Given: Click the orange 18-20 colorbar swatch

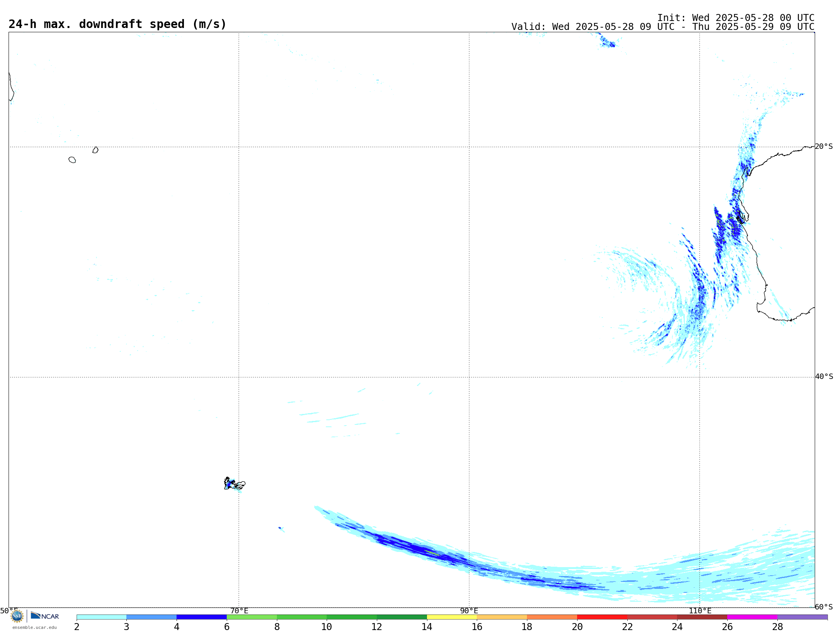Looking at the screenshot, I should [x=552, y=617].
